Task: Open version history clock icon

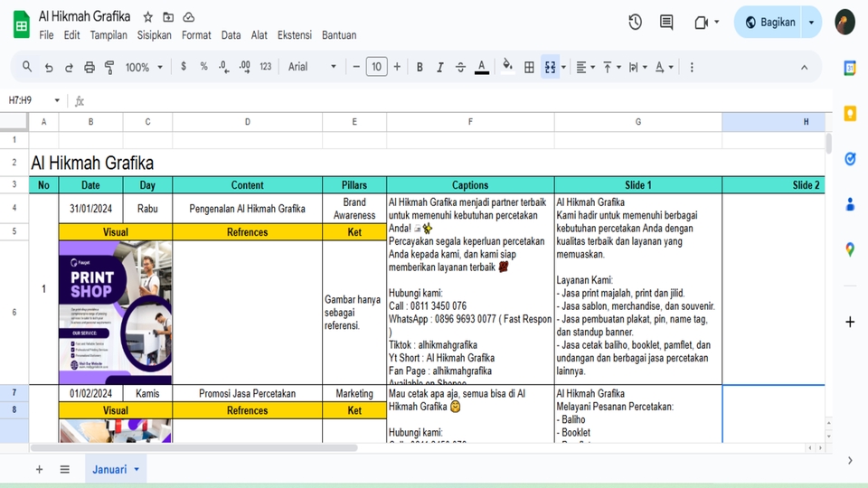Action: [x=635, y=22]
